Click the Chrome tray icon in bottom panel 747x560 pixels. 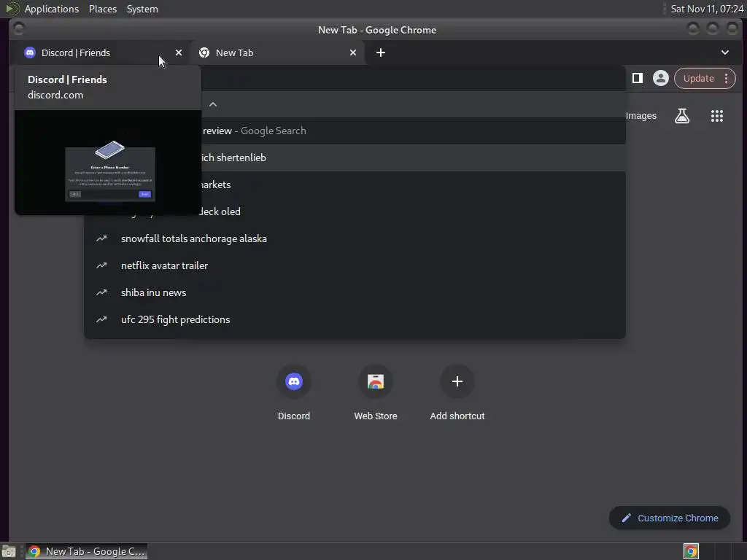pyautogui.click(x=691, y=551)
